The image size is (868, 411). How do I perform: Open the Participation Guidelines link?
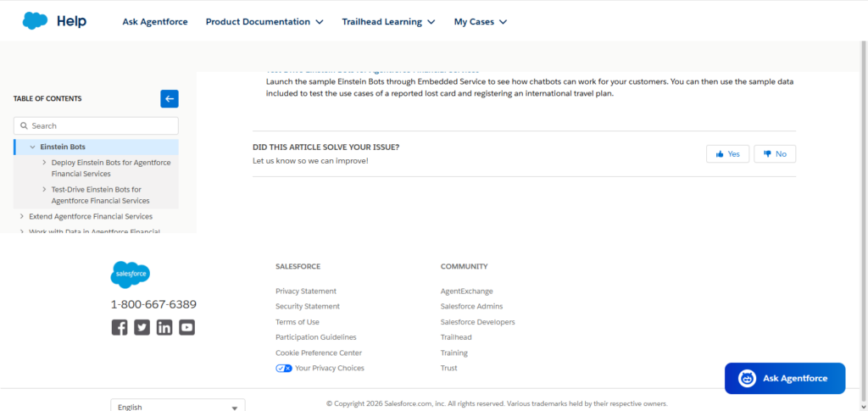[x=316, y=337]
